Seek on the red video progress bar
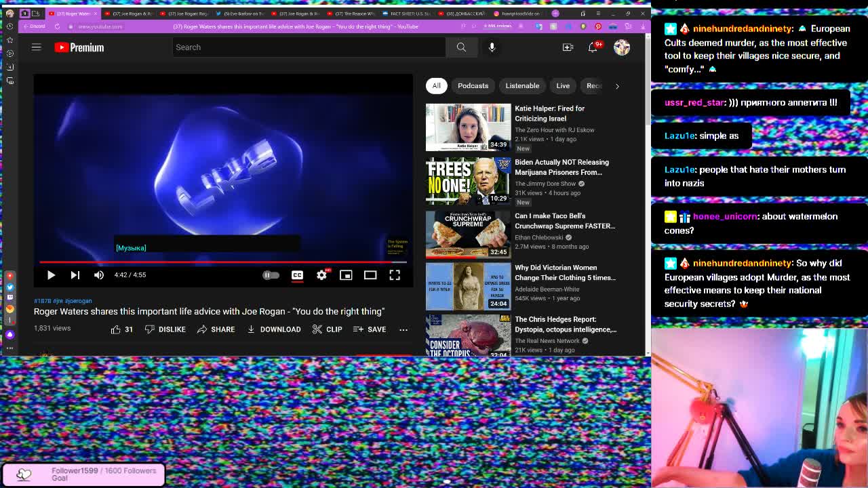Viewport: 868px width, 488px height. [223, 262]
